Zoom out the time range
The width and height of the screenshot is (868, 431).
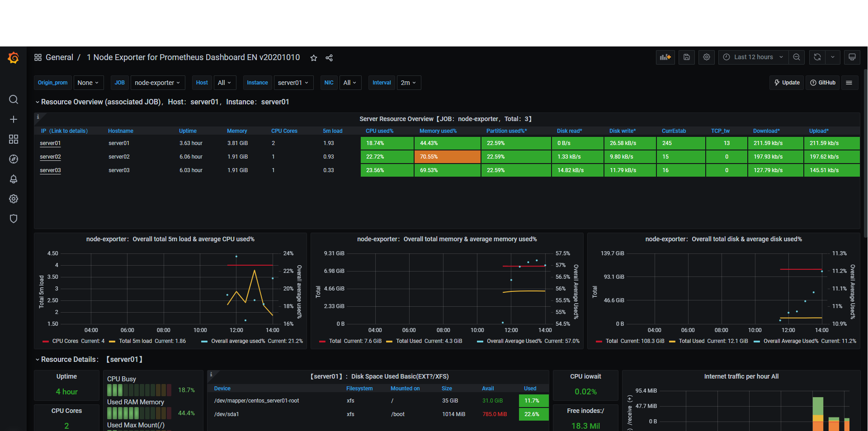(x=797, y=57)
